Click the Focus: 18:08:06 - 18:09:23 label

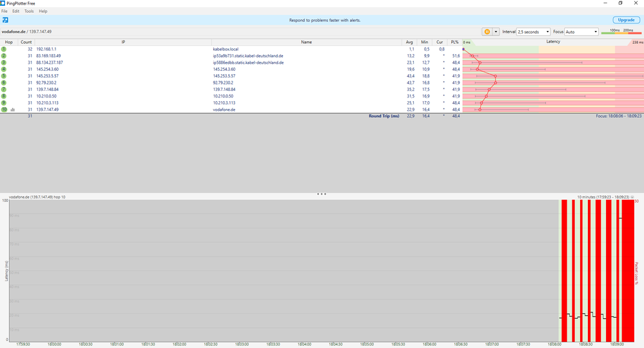(618, 116)
